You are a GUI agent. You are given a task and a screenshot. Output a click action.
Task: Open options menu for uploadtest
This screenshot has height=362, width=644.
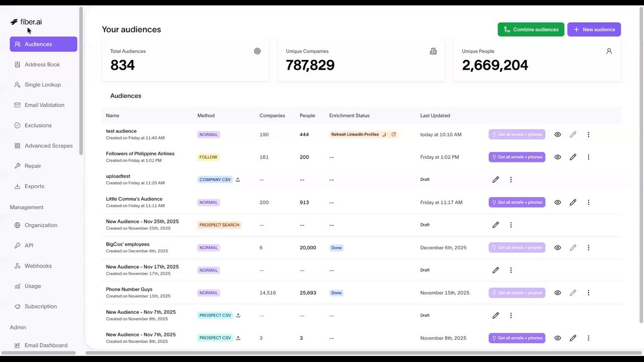tap(511, 179)
